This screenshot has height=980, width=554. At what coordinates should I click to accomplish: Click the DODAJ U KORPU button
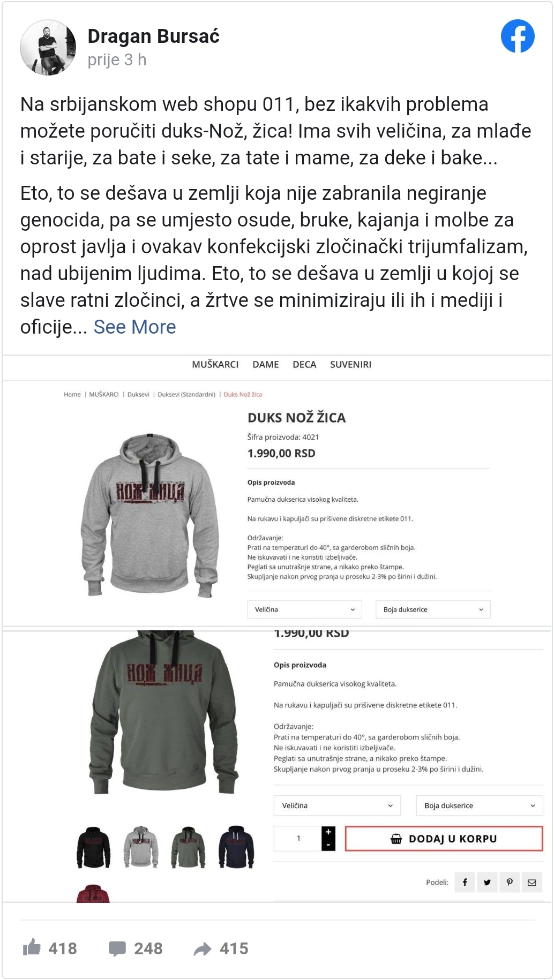point(444,839)
